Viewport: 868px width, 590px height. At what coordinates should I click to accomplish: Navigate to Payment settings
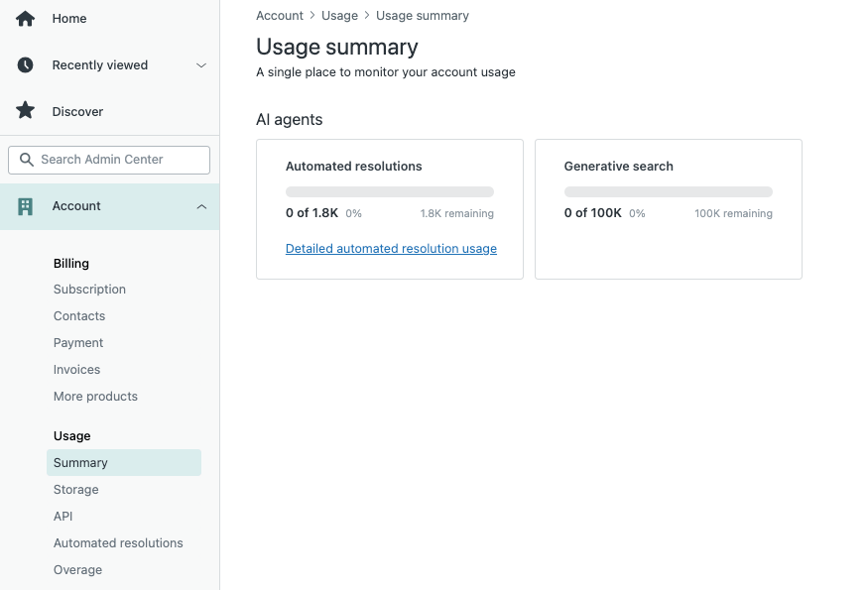77,342
